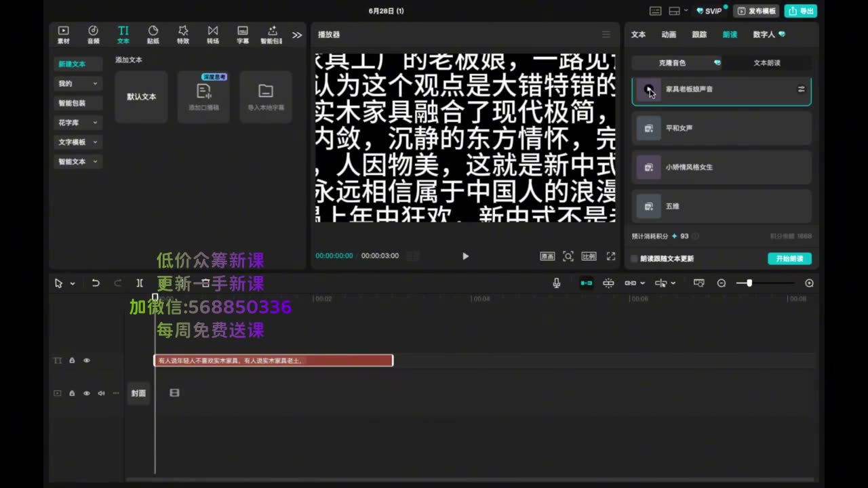This screenshot has height=488, width=868.
Task: Open 智能包装 in left sidebar
Action: (x=78, y=103)
